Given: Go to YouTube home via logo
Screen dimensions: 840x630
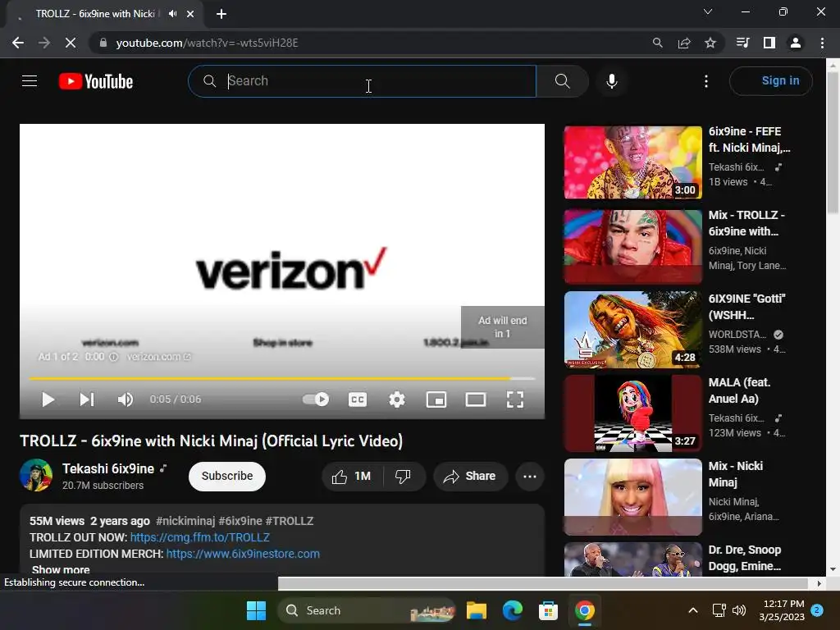Looking at the screenshot, I should point(96,81).
